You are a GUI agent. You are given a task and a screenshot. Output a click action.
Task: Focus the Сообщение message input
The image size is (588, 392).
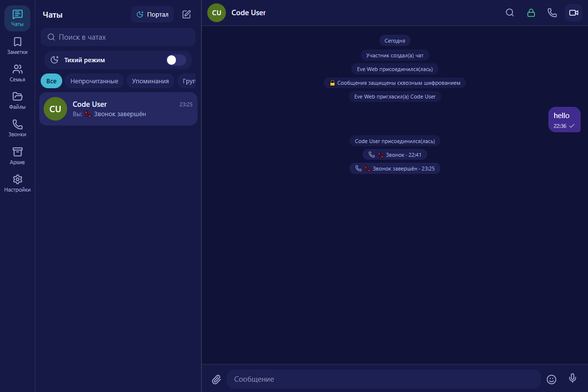pyautogui.click(x=384, y=379)
